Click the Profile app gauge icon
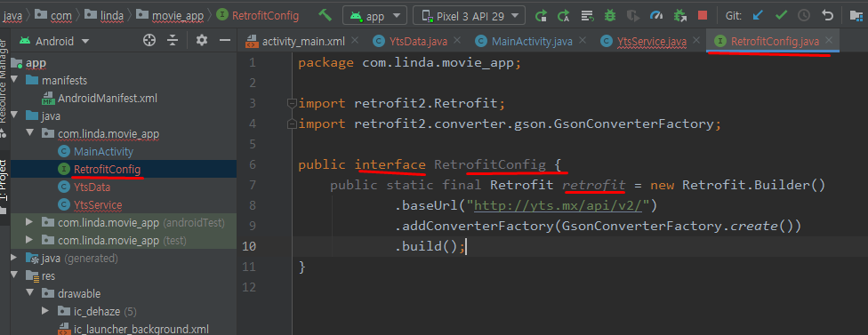The image size is (868, 335). pos(656,15)
